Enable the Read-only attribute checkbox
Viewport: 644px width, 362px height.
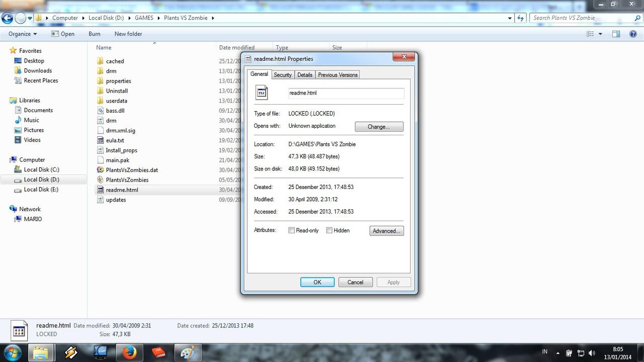click(x=291, y=230)
